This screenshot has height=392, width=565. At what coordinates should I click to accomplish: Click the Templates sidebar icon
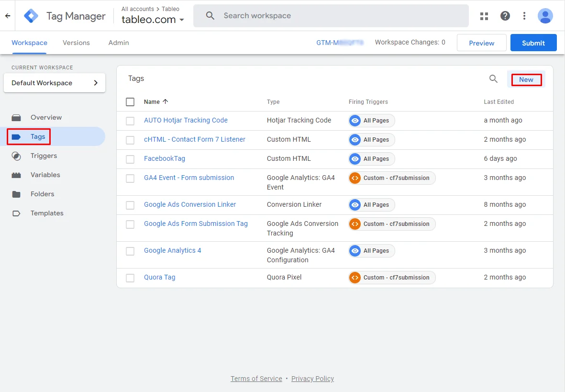(x=16, y=213)
